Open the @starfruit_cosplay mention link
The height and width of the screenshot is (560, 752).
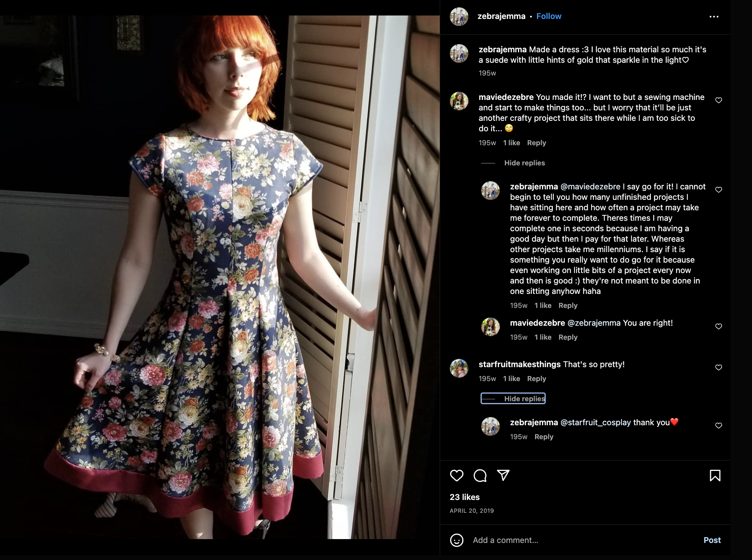[x=595, y=423]
